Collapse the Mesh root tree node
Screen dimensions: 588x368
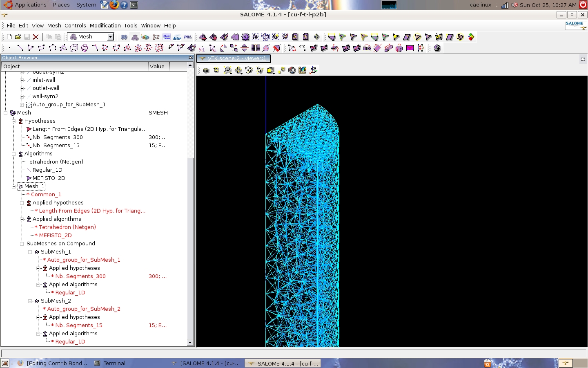(x=6, y=112)
